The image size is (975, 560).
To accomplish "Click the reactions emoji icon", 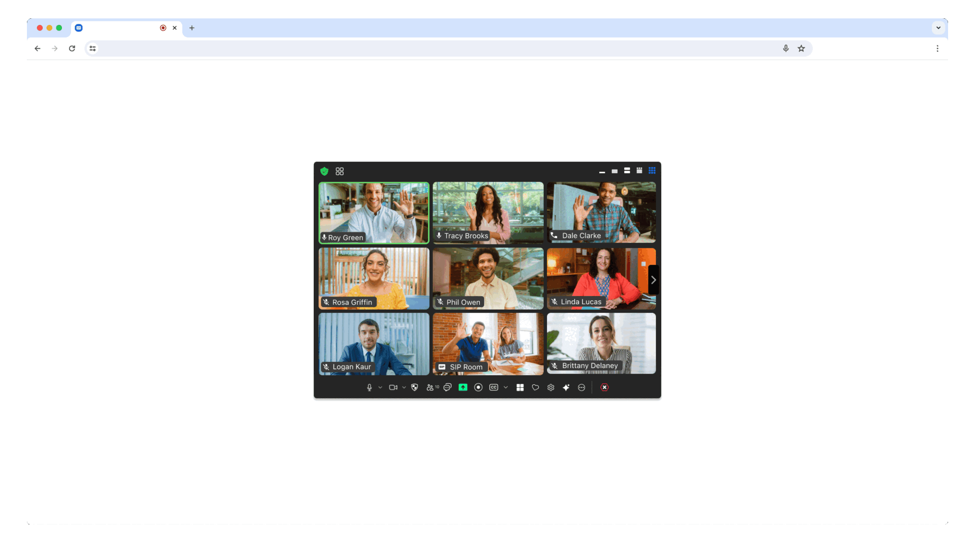I will point(535,387).
